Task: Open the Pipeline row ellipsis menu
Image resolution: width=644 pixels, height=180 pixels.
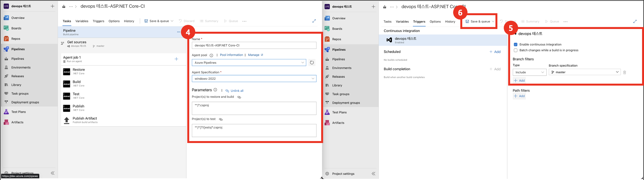Action: (x=179, y=32)
